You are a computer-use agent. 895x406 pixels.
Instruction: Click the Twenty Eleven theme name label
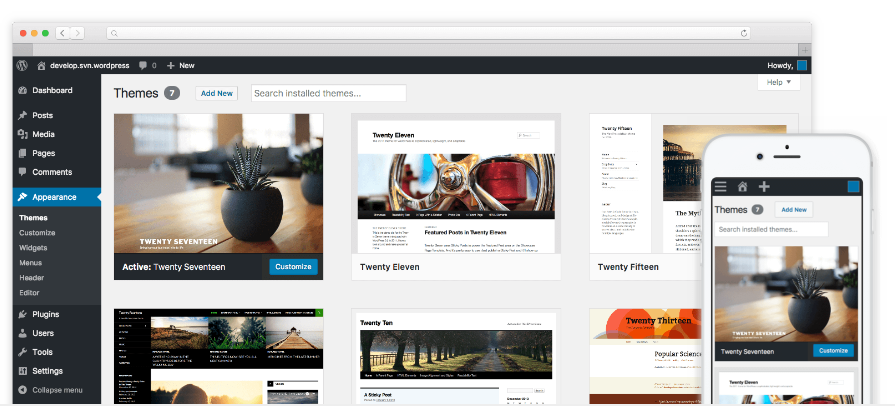coord(390,267)
